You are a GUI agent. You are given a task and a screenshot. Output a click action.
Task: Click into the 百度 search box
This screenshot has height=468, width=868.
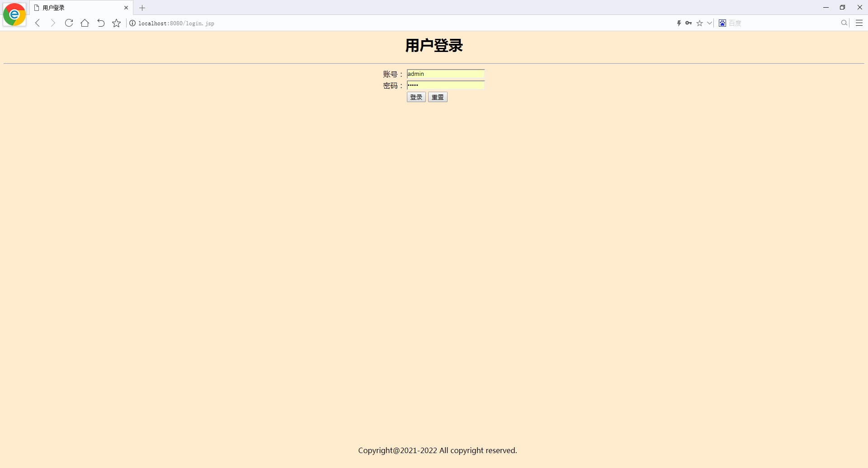tap(783, 23)
